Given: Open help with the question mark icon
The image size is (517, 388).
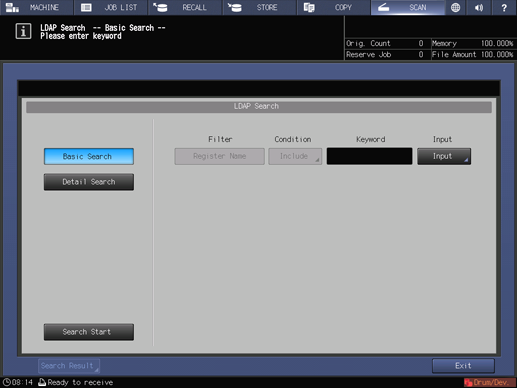Looking at the screenshot, I should point(504,7).
